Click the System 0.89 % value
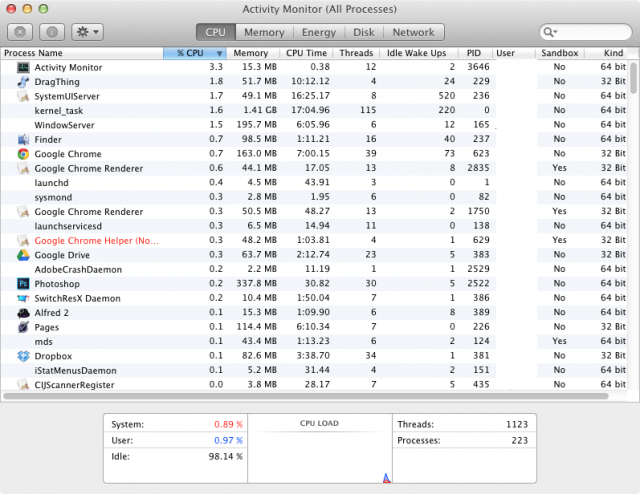Image resolution: width=640 pixels, height=494 pixels. tap(229, 425)
